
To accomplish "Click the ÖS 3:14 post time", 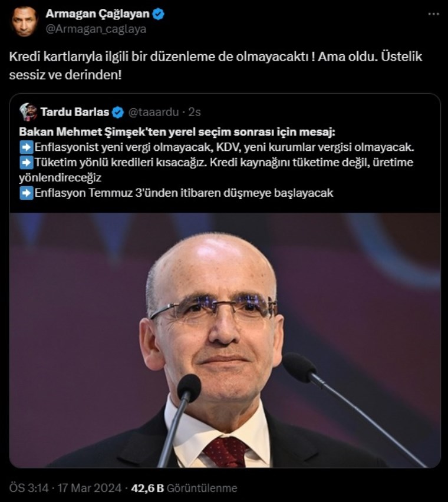I will click(29, 488).
